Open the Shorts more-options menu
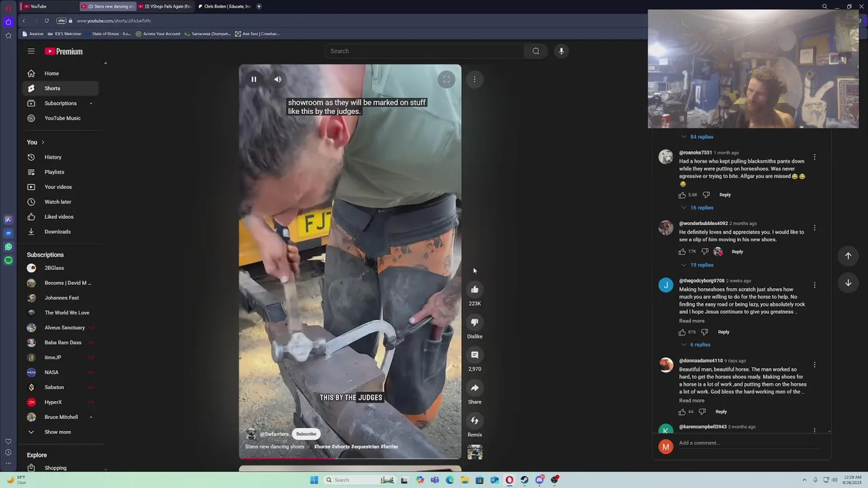The image size is (868, 488). (475, 79)
